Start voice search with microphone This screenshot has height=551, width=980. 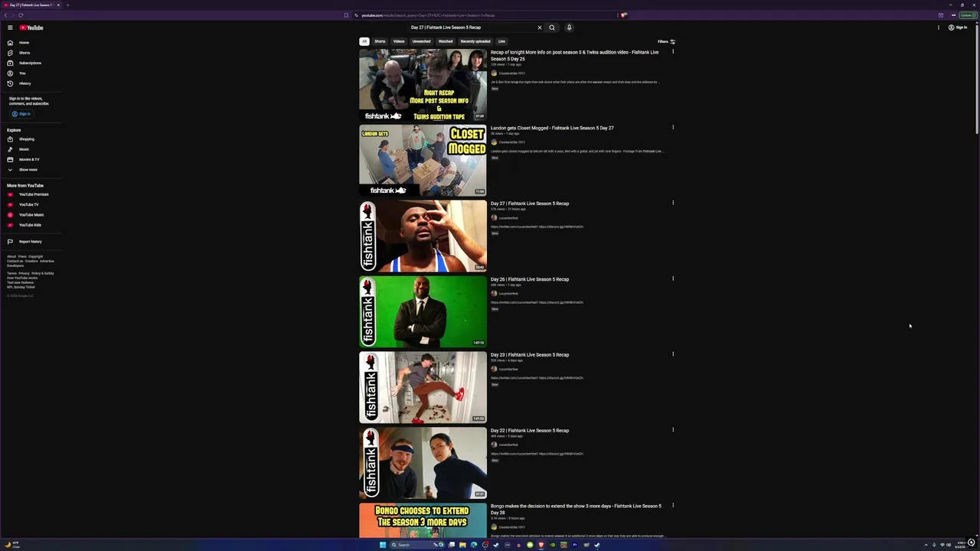click(569, 28)
